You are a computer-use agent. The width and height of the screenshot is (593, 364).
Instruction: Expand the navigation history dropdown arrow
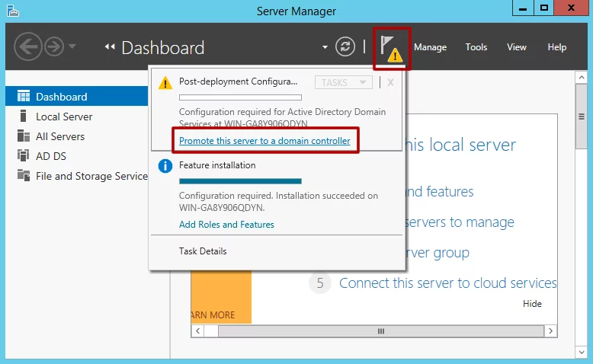coord(72,47)
